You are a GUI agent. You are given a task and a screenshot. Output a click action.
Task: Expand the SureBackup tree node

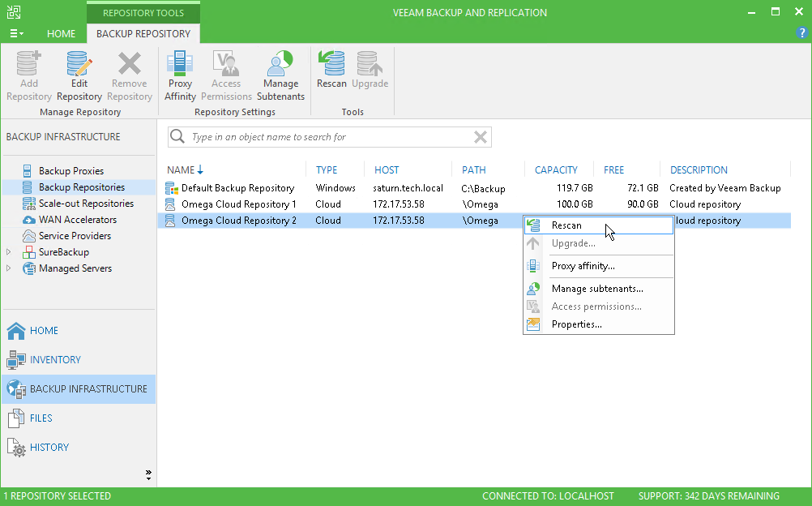click(x=8, y=252)
